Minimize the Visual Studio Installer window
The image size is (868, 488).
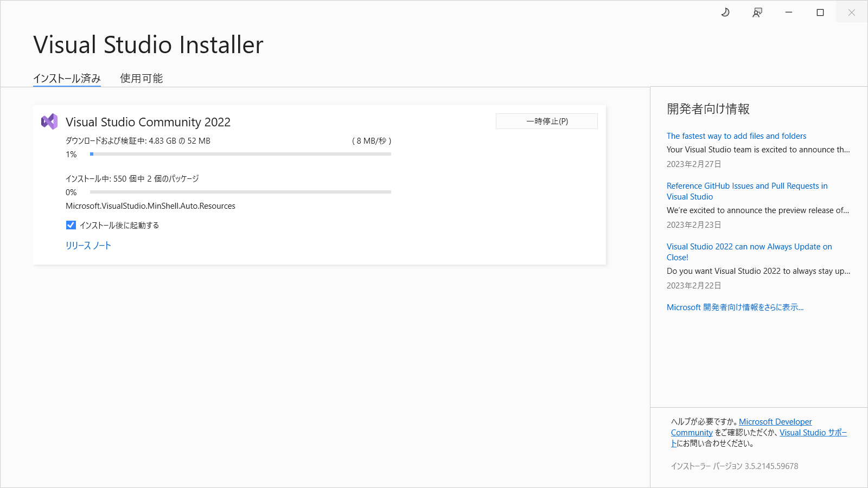(x=789, y=12)
